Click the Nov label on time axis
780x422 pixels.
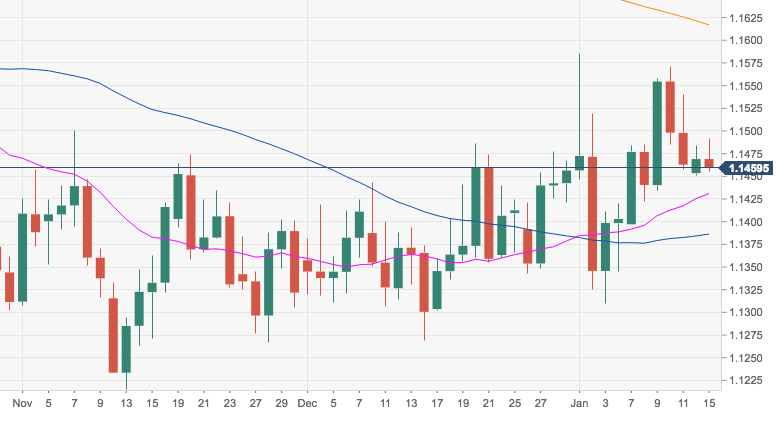click(x=22, y=403)
